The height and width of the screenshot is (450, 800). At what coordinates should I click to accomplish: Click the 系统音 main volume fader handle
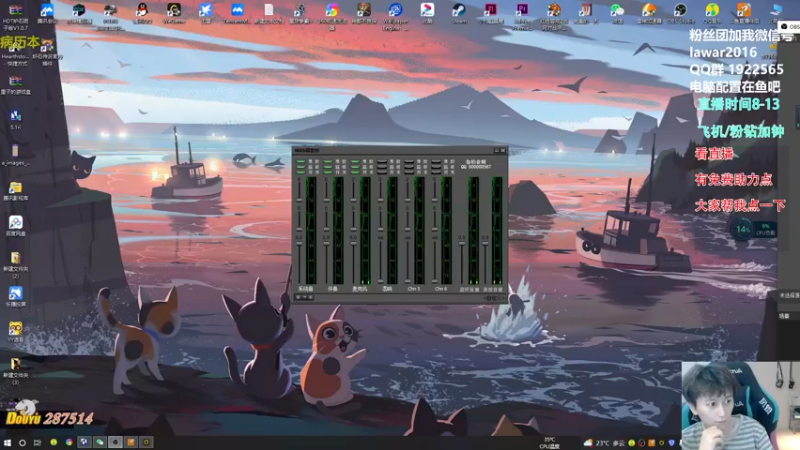pyautogui.click(x=299, y=243)
